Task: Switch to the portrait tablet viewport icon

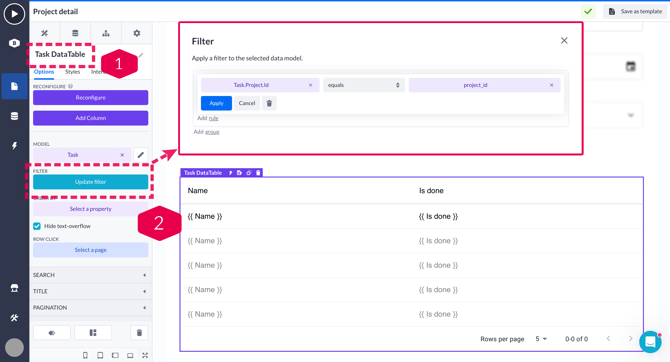Action: tap(100, 355)
